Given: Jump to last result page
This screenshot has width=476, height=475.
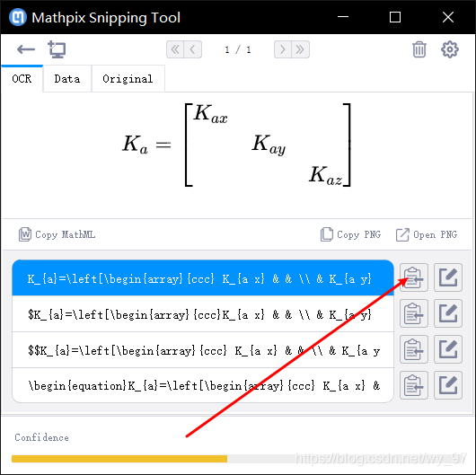Looking at the screenshot, I should (300, 49).
